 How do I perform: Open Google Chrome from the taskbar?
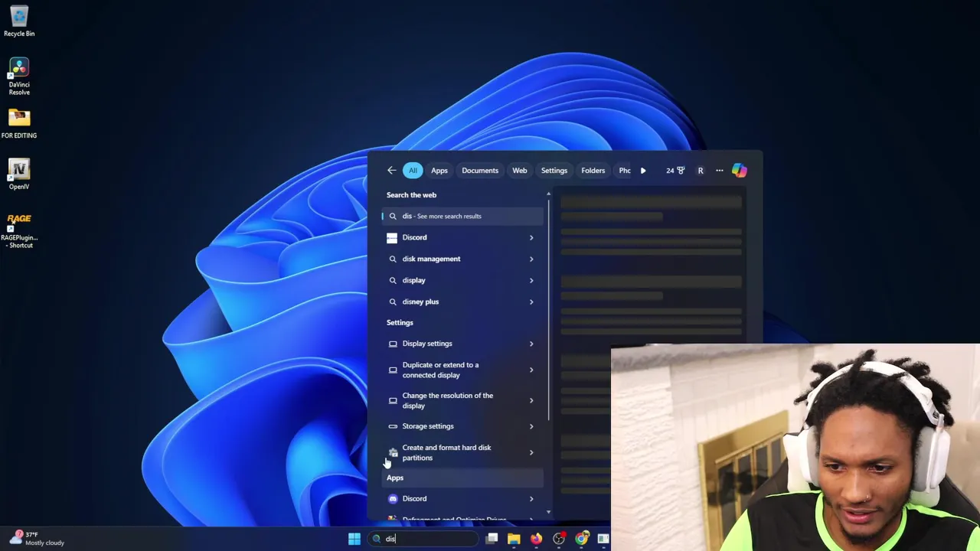point(582,539)
